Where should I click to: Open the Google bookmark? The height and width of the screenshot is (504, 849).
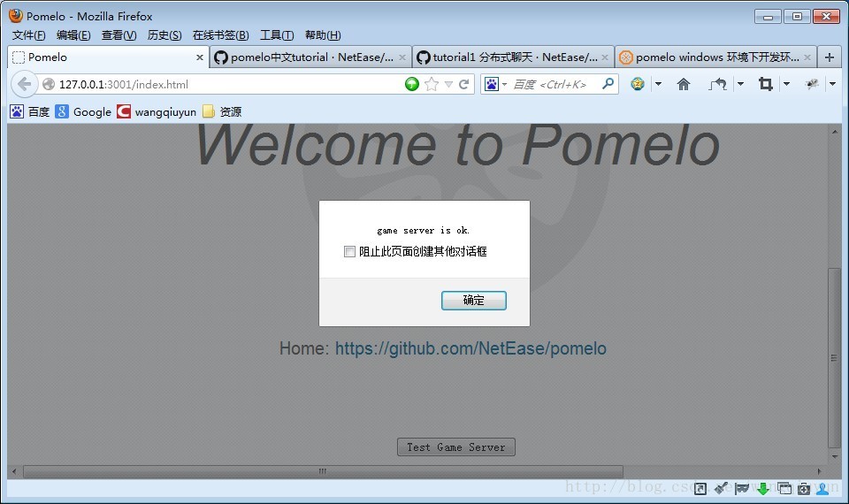(83, 111)
